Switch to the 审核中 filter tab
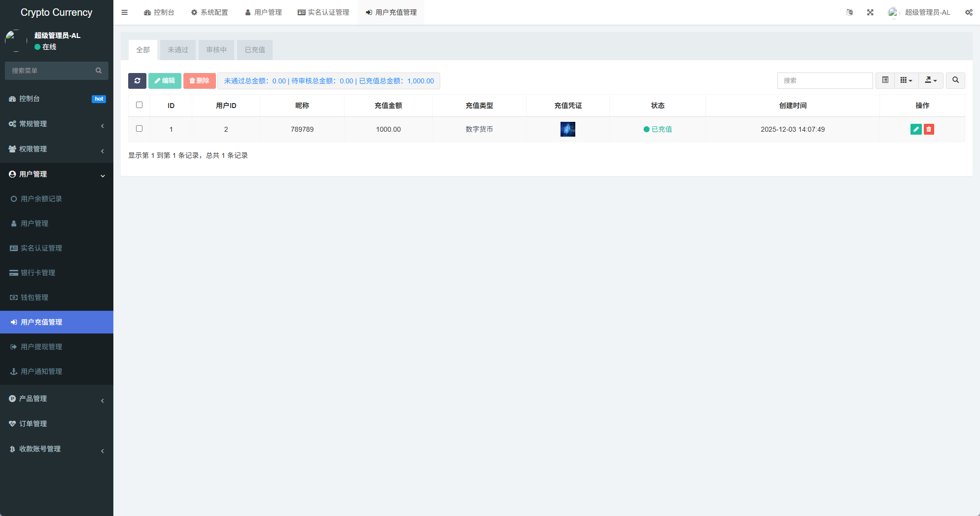This screenshot has width=980, height=516. pos(216,50)
